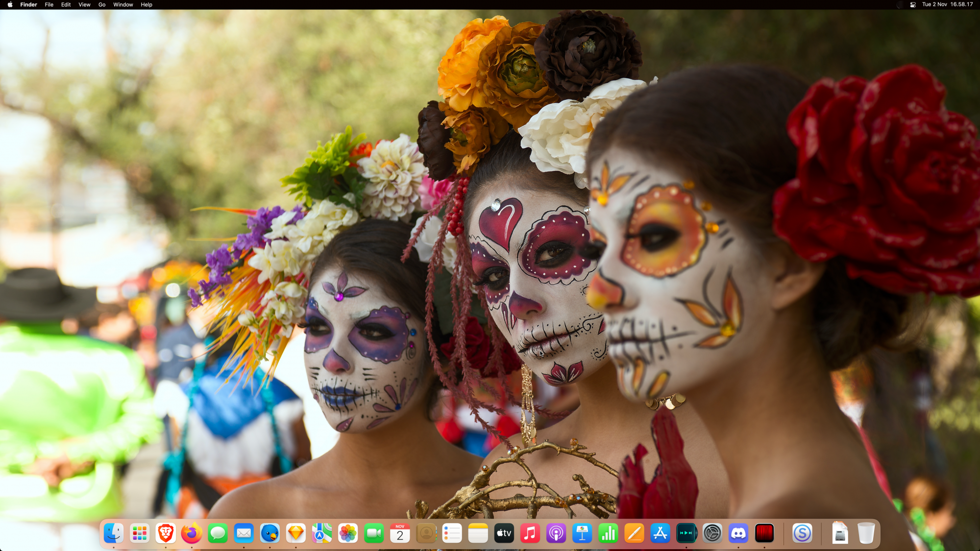The image size is (980, 551).
Task: Open the red curtain app in dock
Action: (764, 533)
